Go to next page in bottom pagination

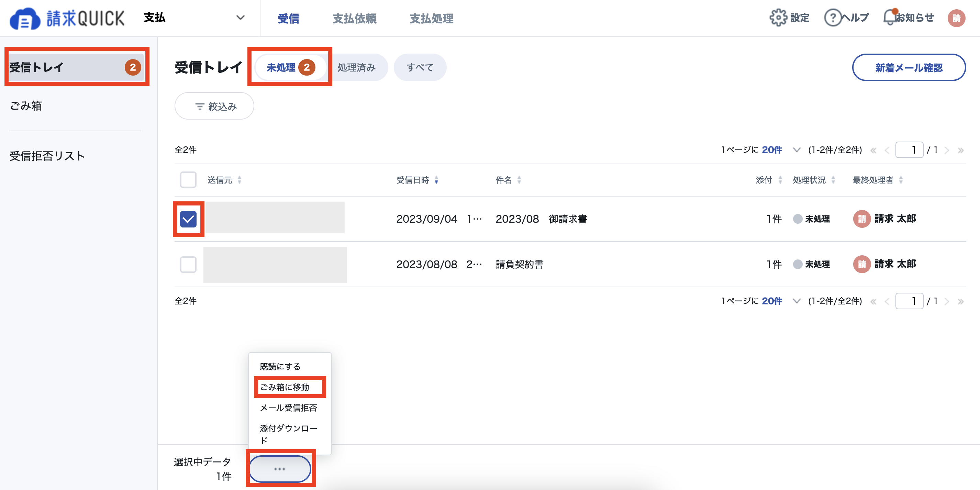(947, 302)
